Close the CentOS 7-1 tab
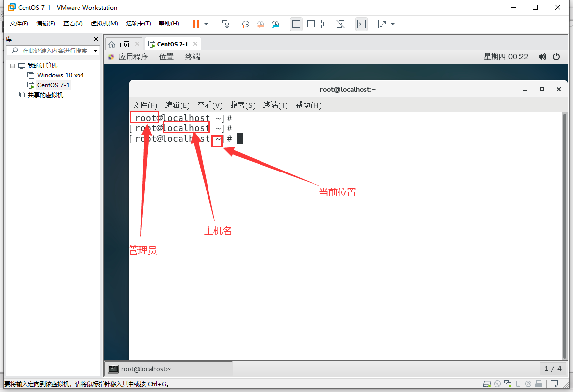The width and height of the screenshot is (573, 392). [x=195, y=44]
